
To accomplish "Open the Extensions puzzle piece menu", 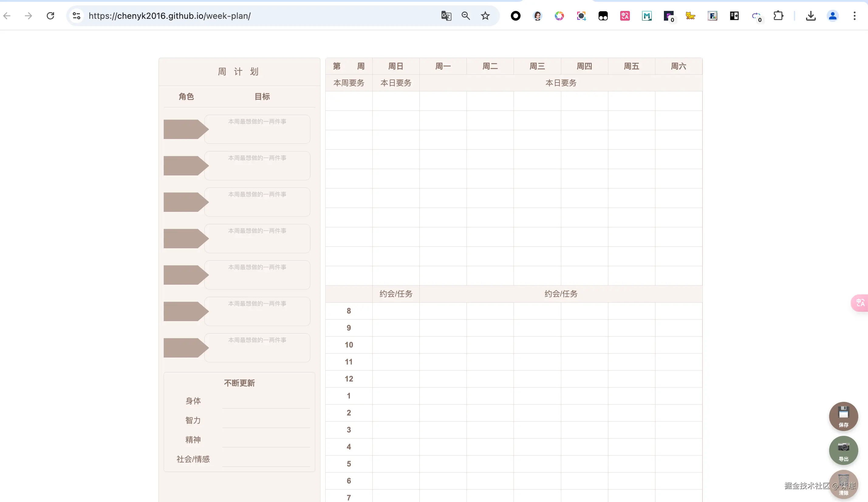I will 778,16.
